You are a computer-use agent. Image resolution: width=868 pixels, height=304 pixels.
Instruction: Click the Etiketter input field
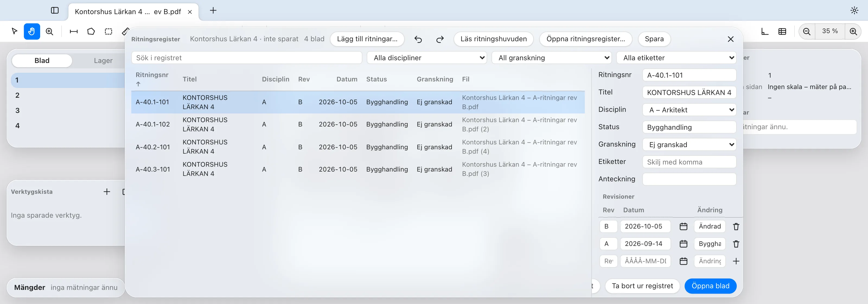(689, 162)
